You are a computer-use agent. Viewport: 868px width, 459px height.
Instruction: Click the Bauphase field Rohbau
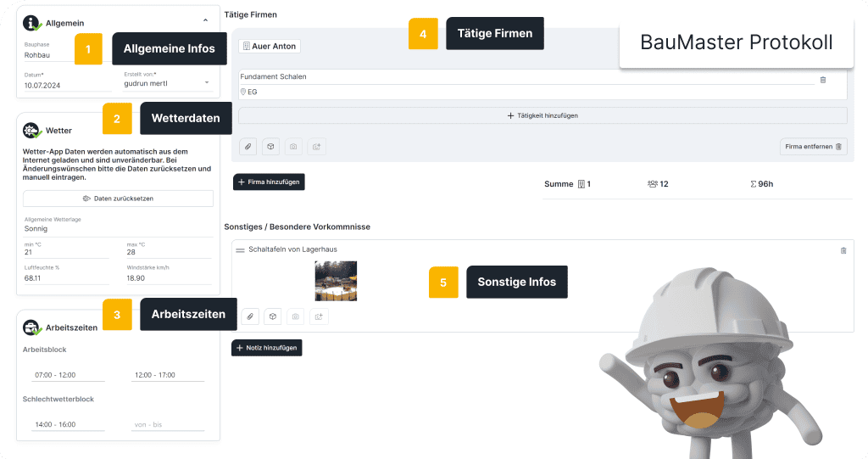coord(48,55)
